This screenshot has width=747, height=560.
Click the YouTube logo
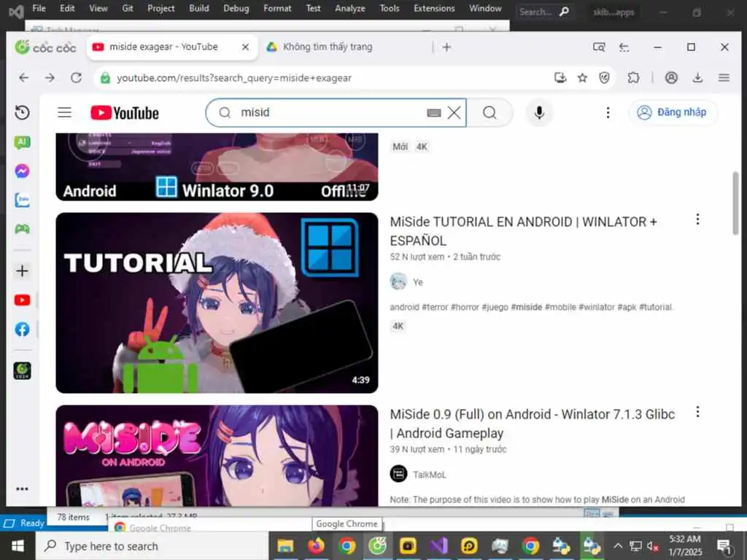[x=125, y=113]
